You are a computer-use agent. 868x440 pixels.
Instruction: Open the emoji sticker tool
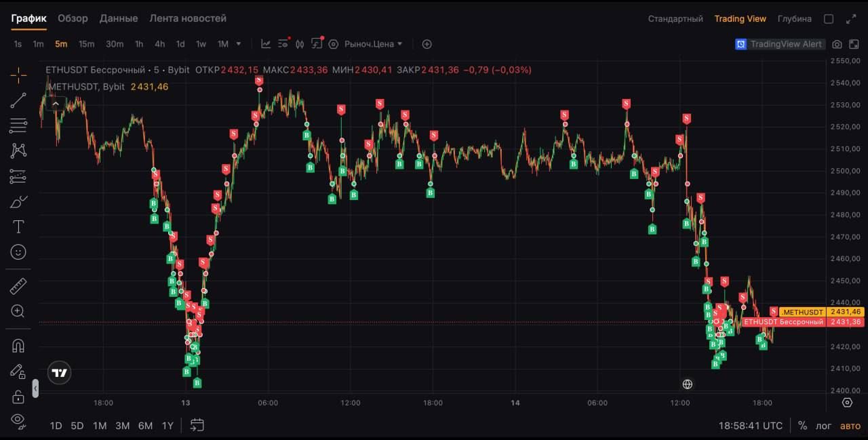tap(18, 252)
